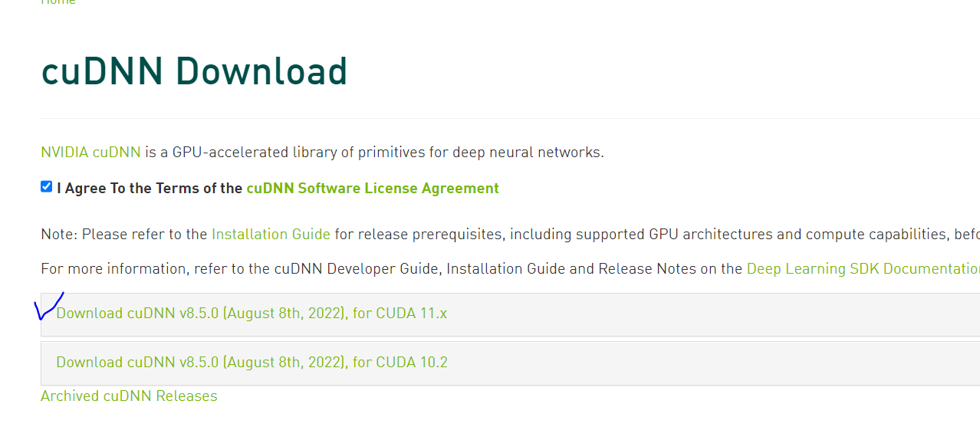The width and height of the screenshot is (980, 427).
Task: Click the cuDNN Download page heading
Action: pos(194,71)
